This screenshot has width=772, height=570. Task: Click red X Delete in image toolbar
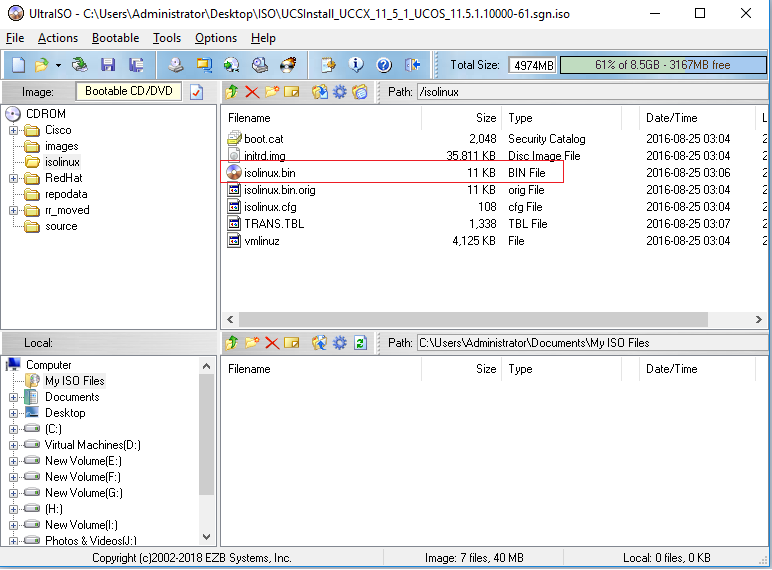click(x=252, y=92)
